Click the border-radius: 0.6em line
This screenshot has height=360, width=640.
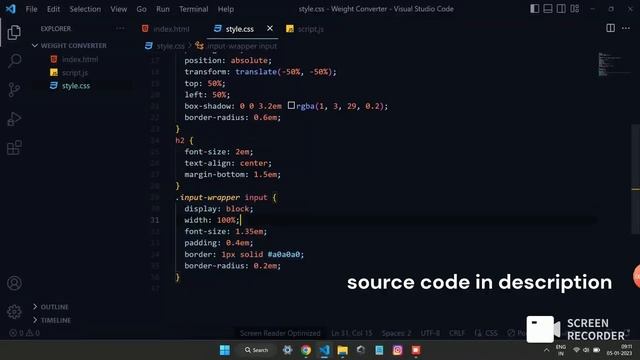232,117
